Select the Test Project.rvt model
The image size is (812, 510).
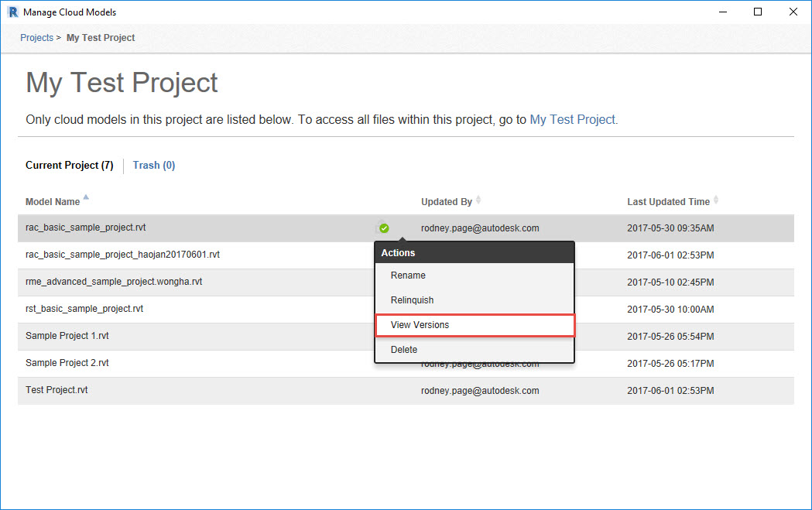coord(57,390)
